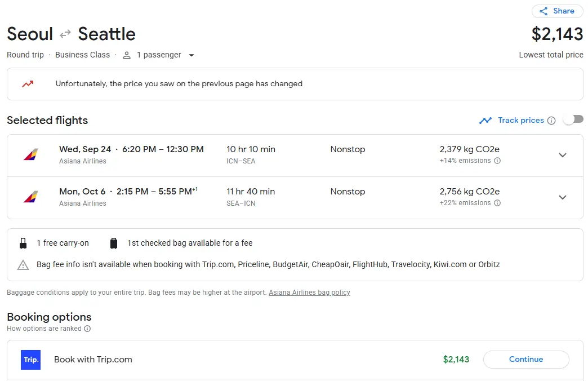Viewport: 588px width, 381px height.
Task: Click the Booking options heading
Action: [x=49, y=317]
